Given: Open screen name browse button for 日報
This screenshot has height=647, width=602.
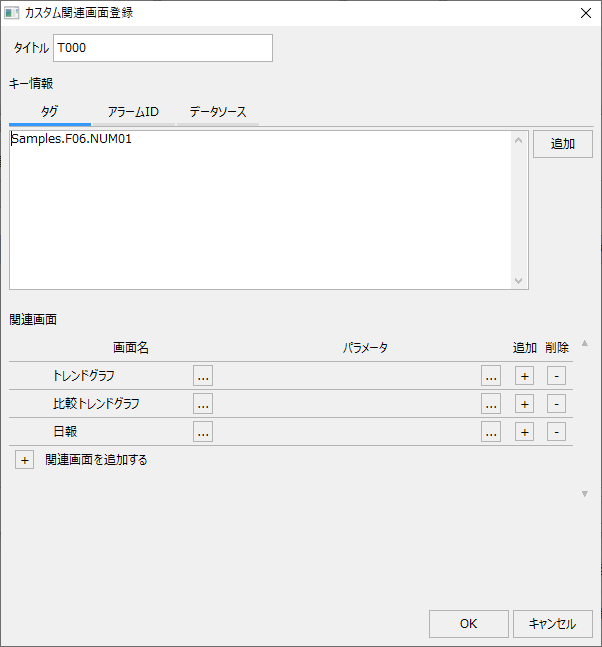Looking at the screenshot, I should pos(203,432).
